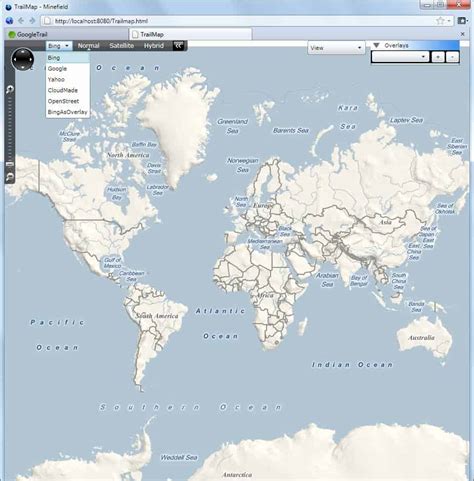474x481 pixels.
Task: Open the empty overlays combo box
Action: 400,57
